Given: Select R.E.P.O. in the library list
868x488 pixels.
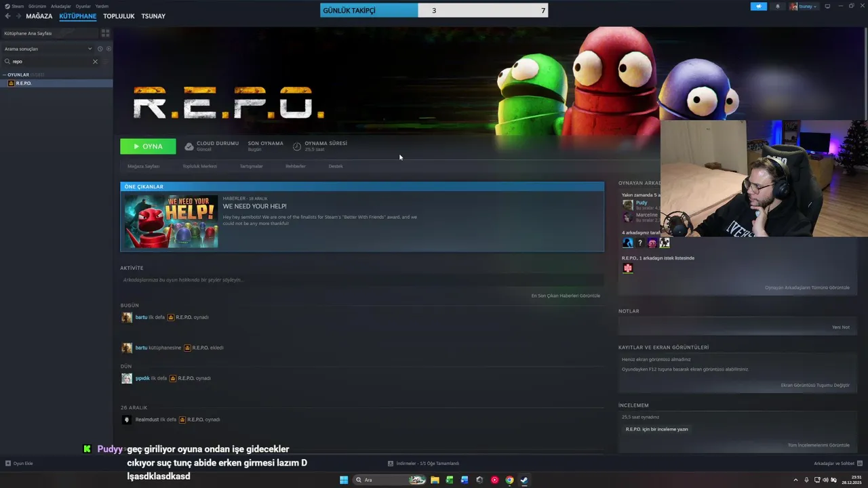Looking at the screenshot, I should [x=56, y=83].
